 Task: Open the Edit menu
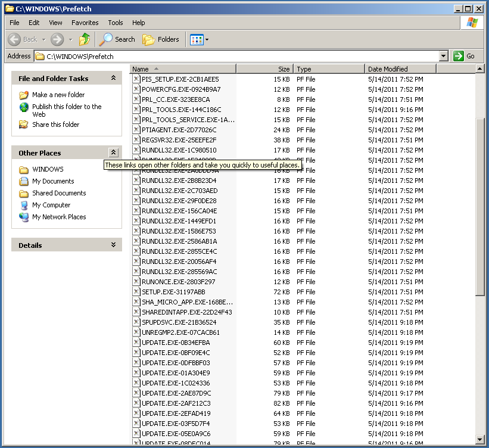[34, 23]
